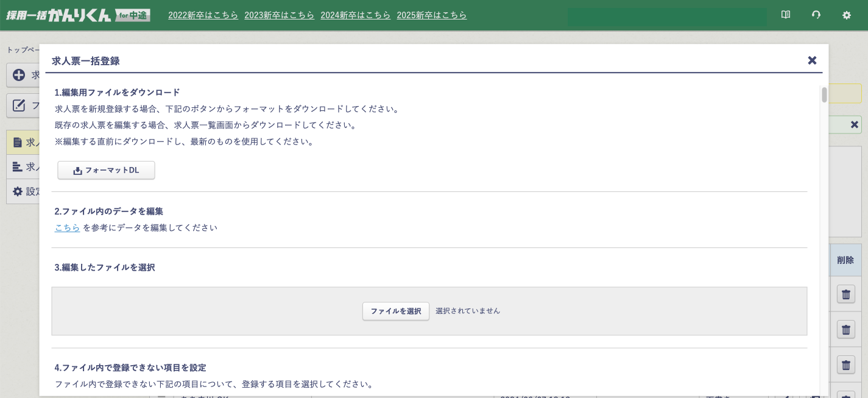Select the bar chart icon sidebar item
Image resolution: width=868 pixels, height=398 pixels.
coord(18,166)
